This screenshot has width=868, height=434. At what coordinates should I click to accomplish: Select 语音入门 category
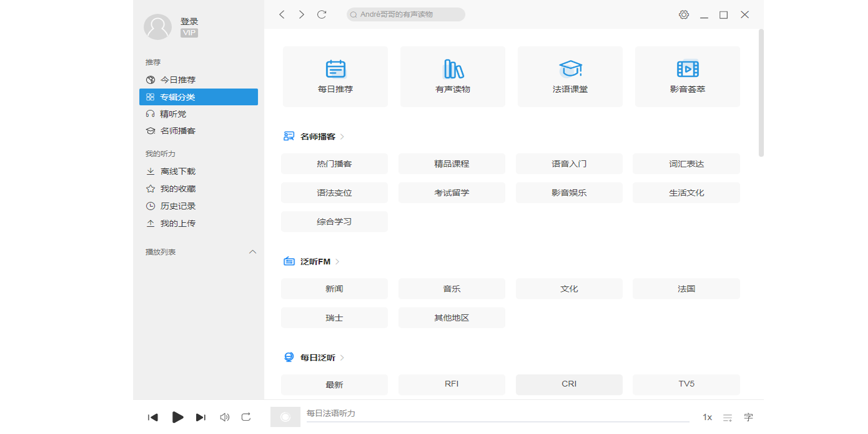(569, 164)
